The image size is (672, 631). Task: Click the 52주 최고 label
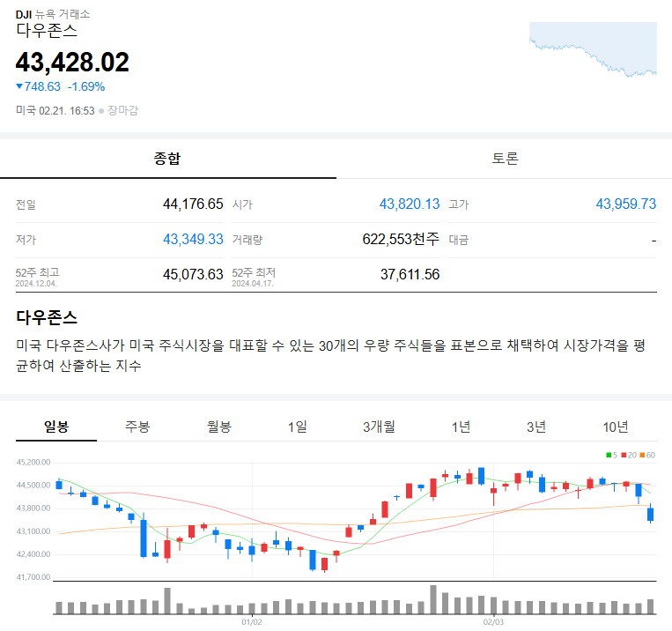coord(38,272)
